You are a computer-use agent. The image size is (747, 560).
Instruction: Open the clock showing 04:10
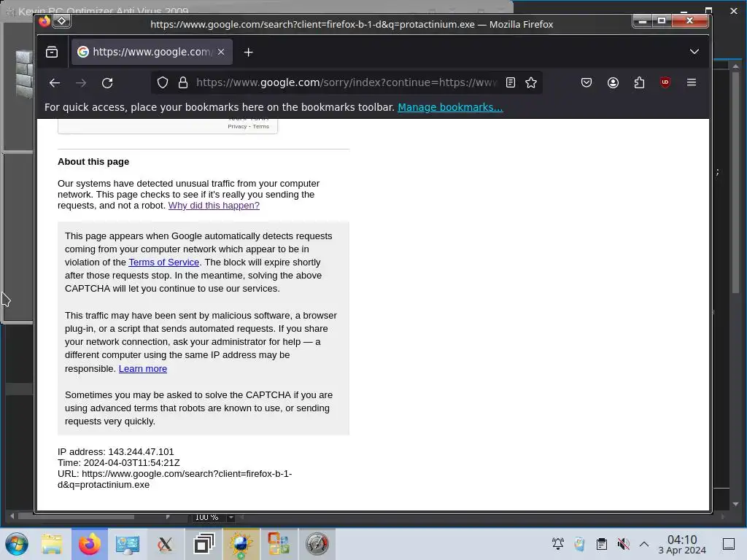point(682,544)
